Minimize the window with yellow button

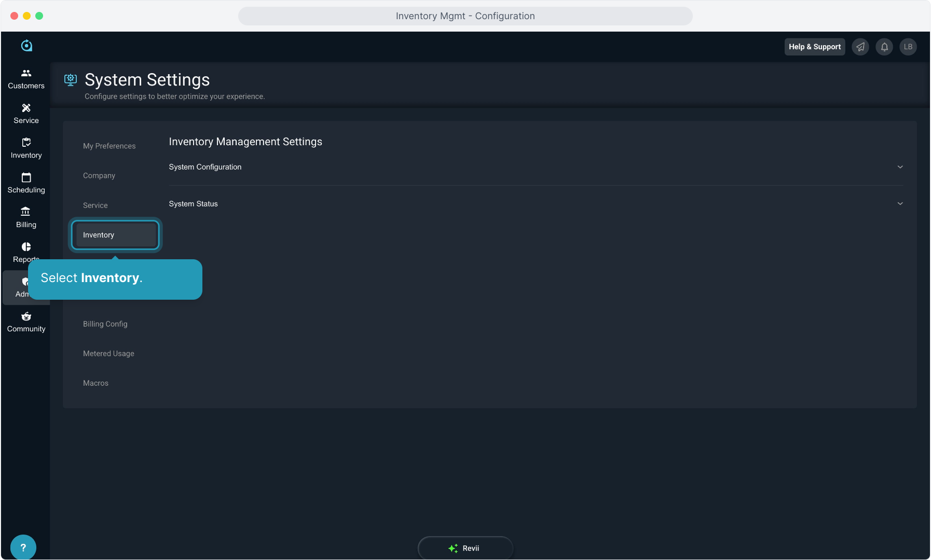[26, 16]
